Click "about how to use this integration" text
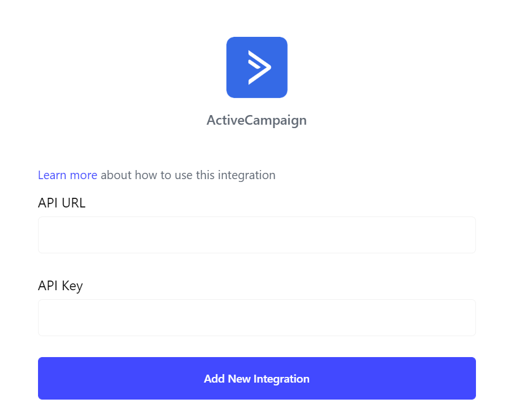 188,175
